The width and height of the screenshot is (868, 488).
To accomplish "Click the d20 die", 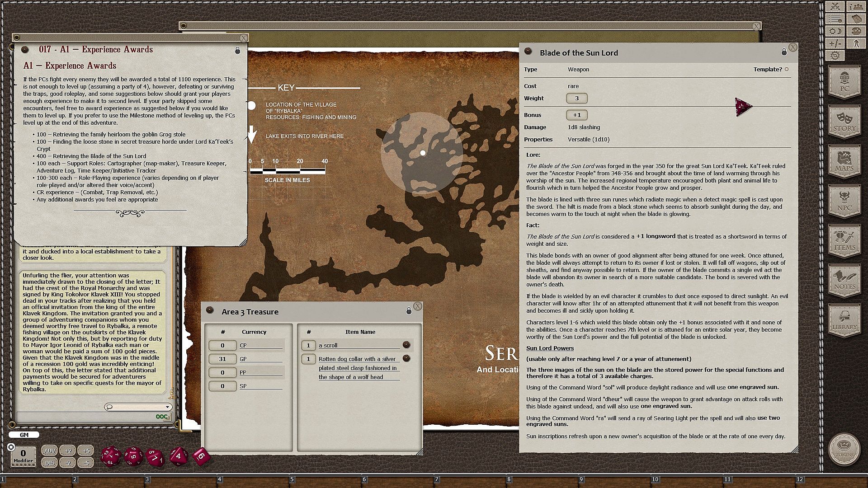I will (x=110, y=456).
